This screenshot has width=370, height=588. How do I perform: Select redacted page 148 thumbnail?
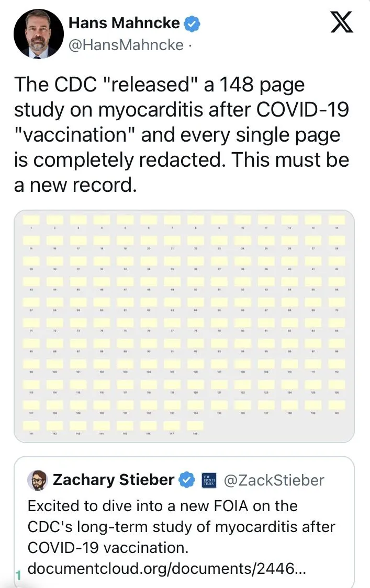tap(195, 426)
